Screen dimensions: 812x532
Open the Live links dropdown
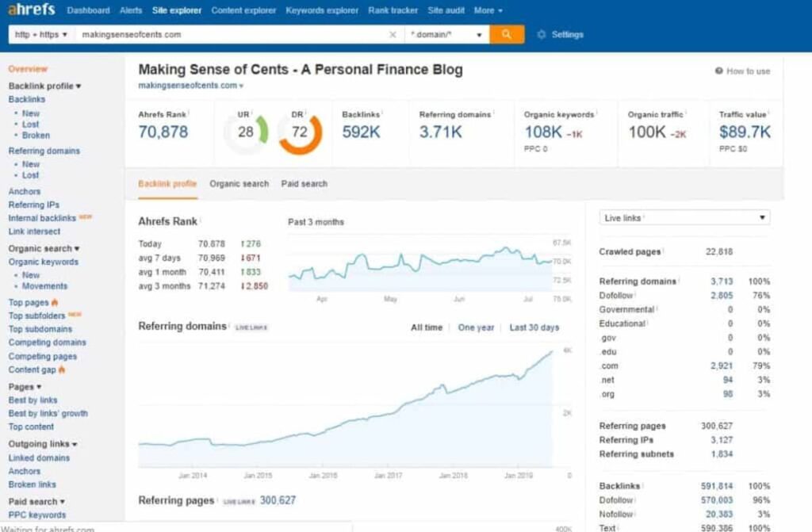click(684, 217)
